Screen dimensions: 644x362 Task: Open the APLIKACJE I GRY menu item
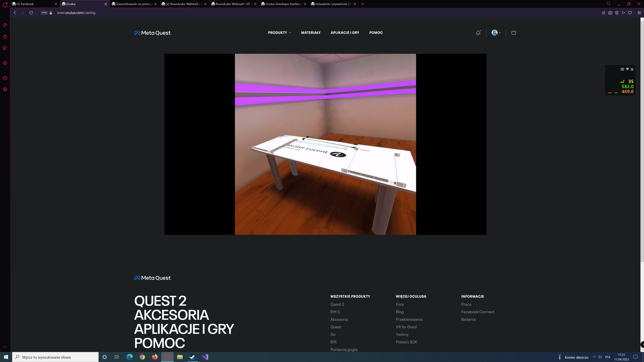[x=345, y=33]
